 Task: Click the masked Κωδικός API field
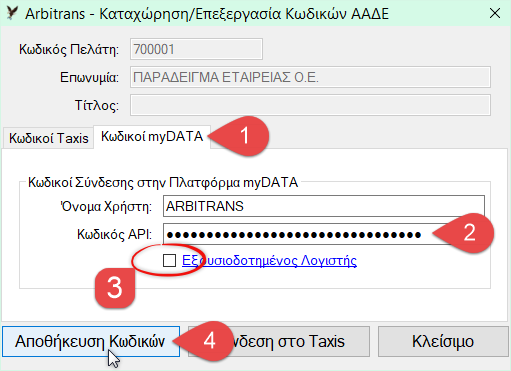[x=324, y=234]
